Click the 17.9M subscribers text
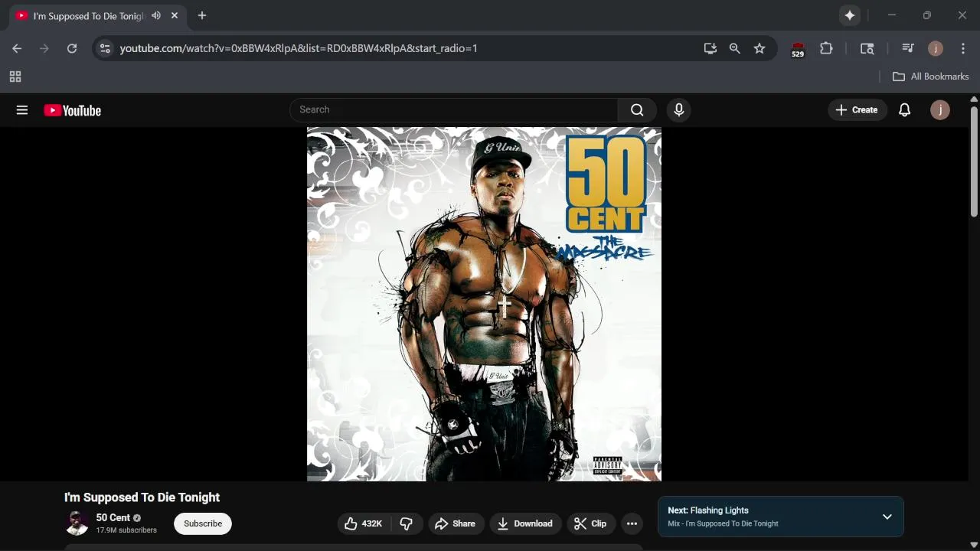 coord(126,530)
